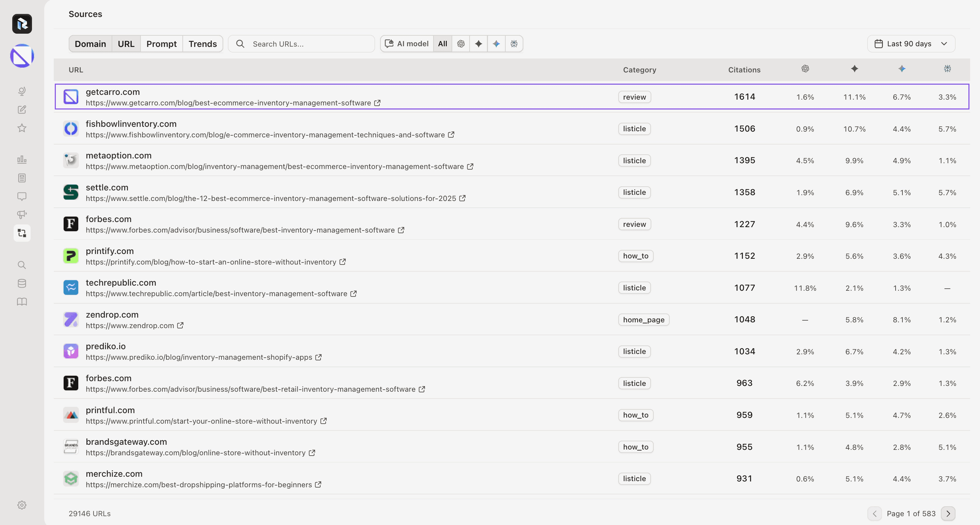Screen dimensions: 980x525
Task: Click the Search URLs input field
Action: [x=301, y=44]
